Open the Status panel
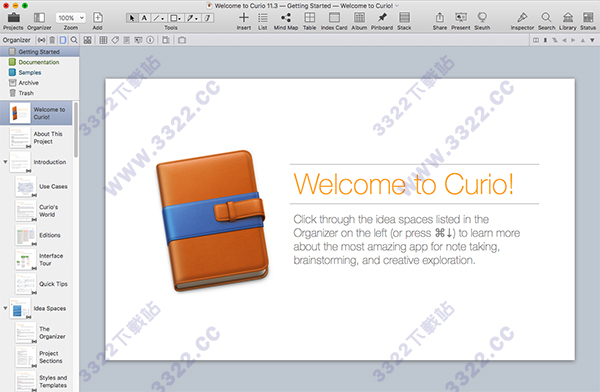This screenshot has width=600, height=392. (588, 18)
